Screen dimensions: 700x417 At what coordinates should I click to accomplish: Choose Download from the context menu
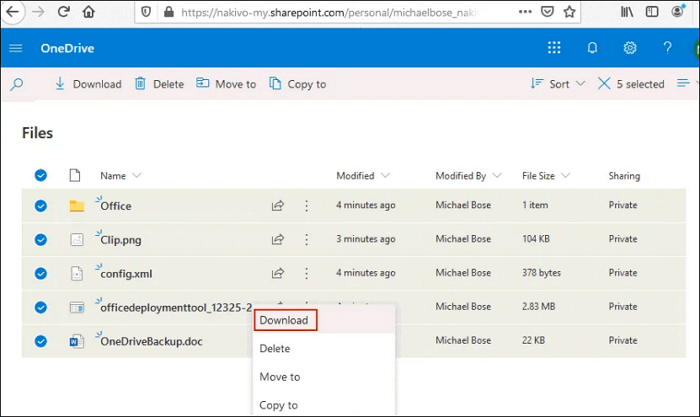tap(284, 320)
